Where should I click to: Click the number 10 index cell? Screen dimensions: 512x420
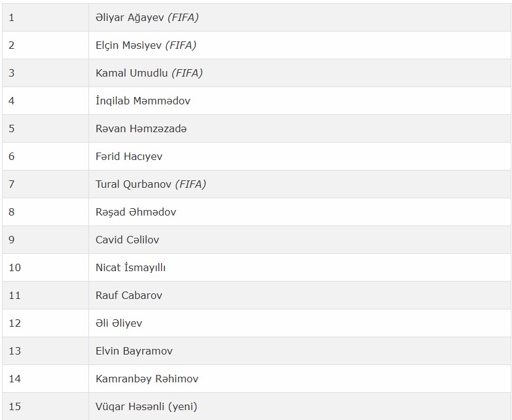45,267
